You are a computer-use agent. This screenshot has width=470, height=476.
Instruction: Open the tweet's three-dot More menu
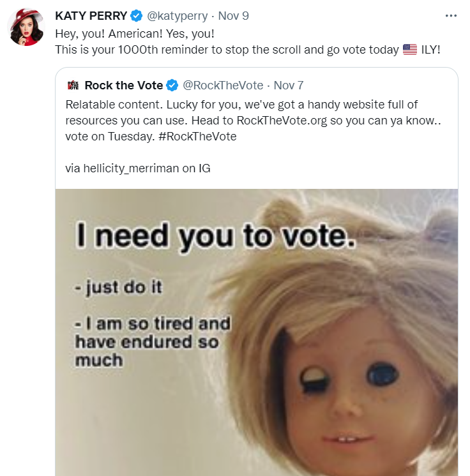click(x=451, y=15)
